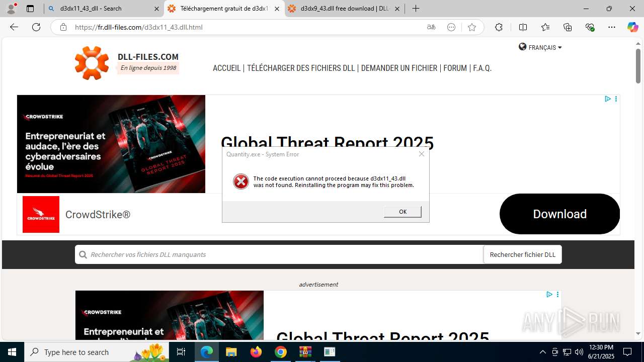Image resolution: width=644 pixels, height=362 pixels.
Task: Open Browser essentials heart icon
Action: tap(590, 27)
